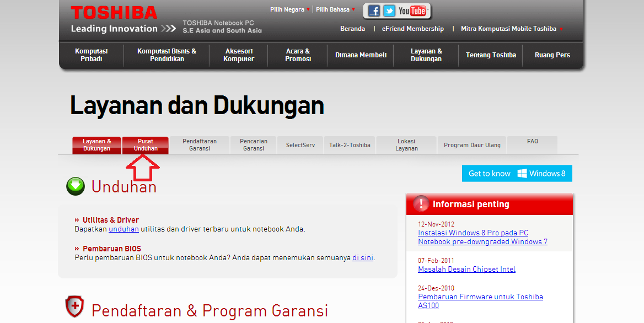Viewport: 644px width, 323px height.
Task: Open the Aksesori Komputer menu
Action: 239,55
